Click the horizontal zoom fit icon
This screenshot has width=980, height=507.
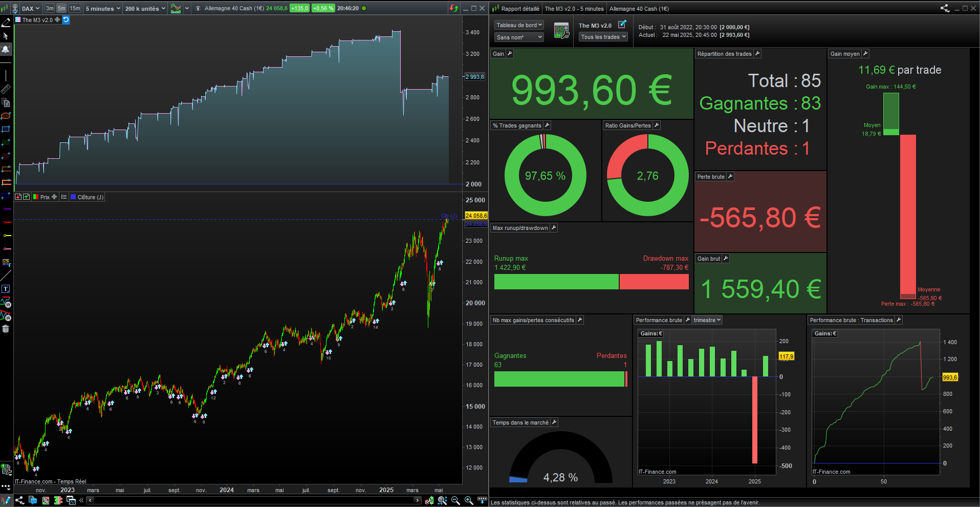click(x=442, y=500)
